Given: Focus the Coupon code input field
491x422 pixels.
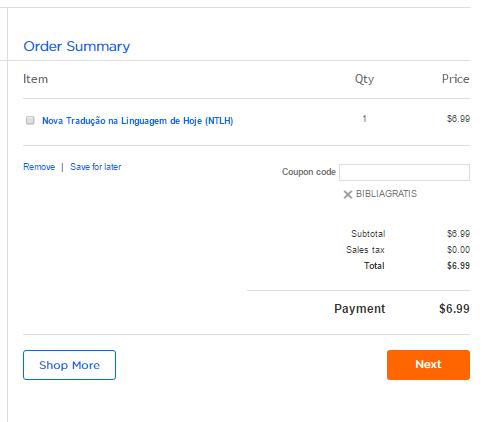Looking at the screenshot, I should (404, 172).
